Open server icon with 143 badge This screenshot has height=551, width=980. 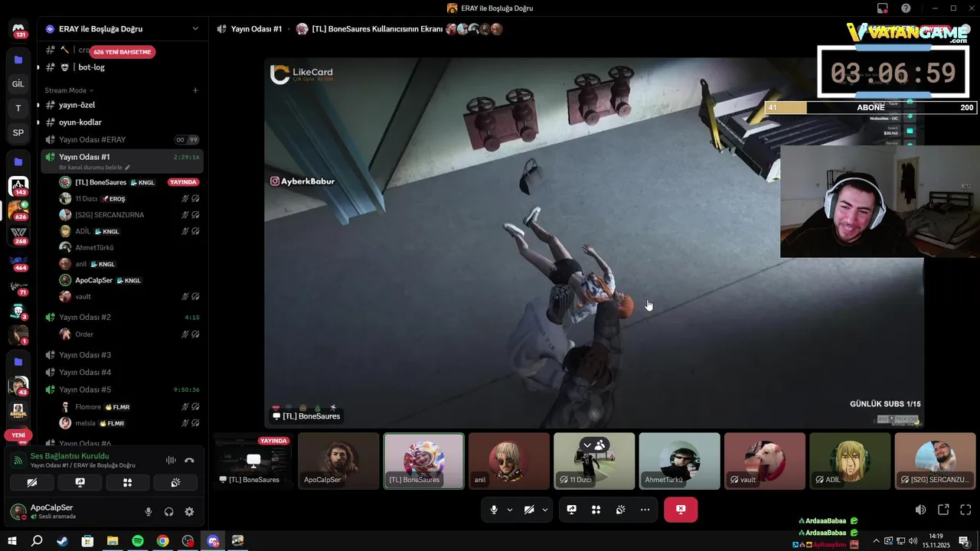18,186
